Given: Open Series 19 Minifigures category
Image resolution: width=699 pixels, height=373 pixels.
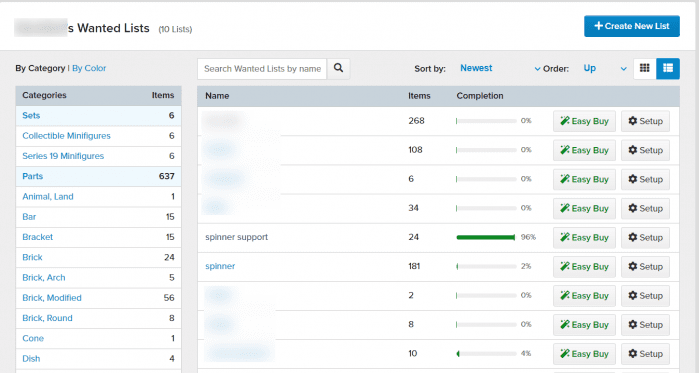Looking at the screenshot, I should click(x=63, y=156).
